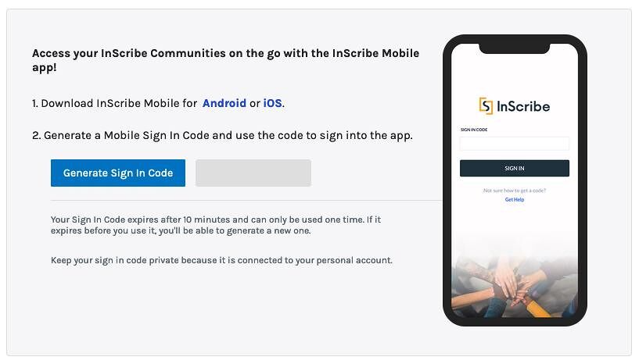Click the Generate Sign In Code button
639x364 pixels.
click(x=118, y=173)
